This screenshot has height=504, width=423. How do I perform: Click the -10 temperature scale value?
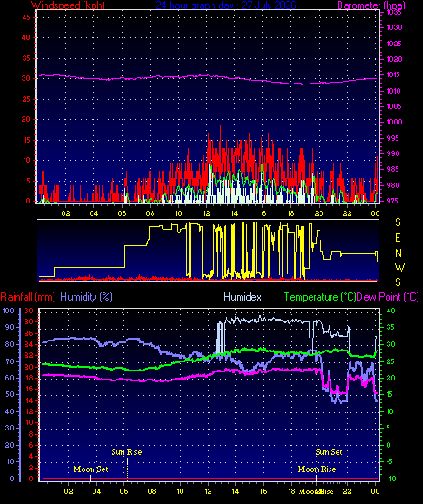click(391, 479)
